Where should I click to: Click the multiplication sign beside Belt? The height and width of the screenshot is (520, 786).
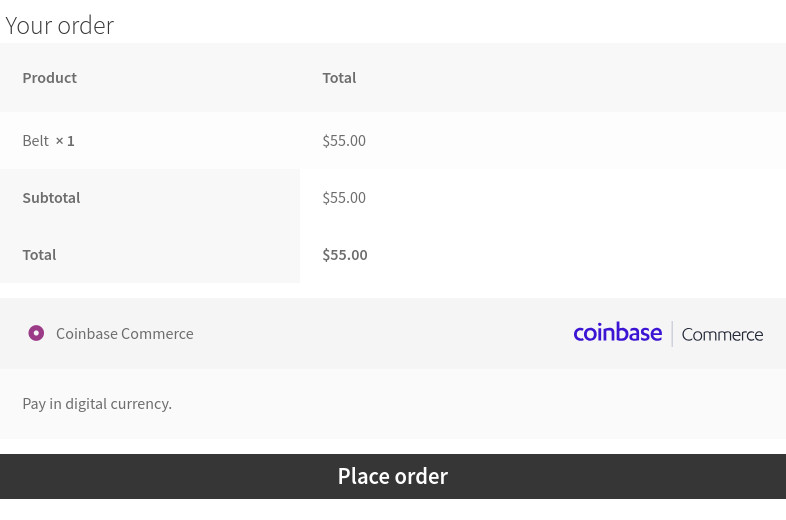(59, 141)
